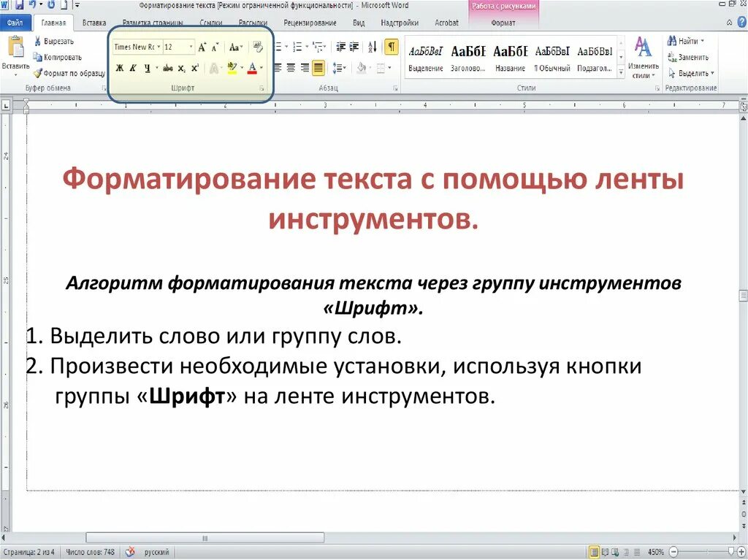Apply subscript with the x₂ button
This screenshot has height=560, width=748.
(x=182, y=68)
